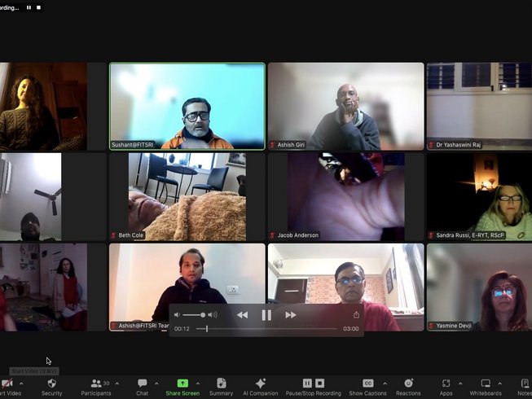The height and width of the screenshot is (399, 532).
Task: Turn on Show Captions
Action: click(x=367, y=387)
